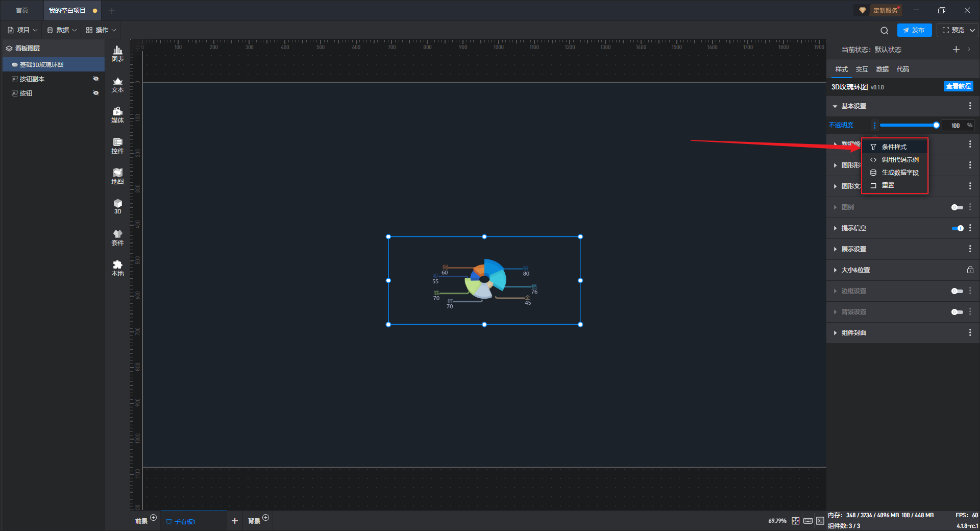980x531 pixels.
Task: Click the lock icon beside 大小&位置
Action: [970, 270]
